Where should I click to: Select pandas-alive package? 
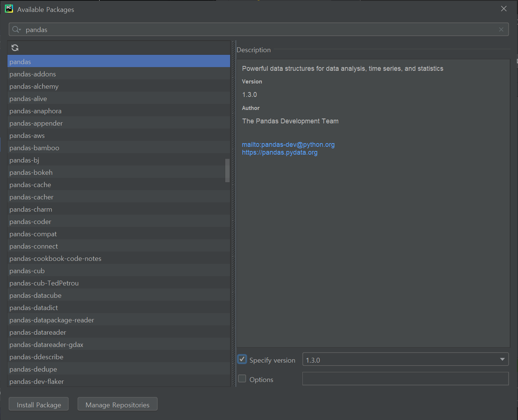coord(119,98)
